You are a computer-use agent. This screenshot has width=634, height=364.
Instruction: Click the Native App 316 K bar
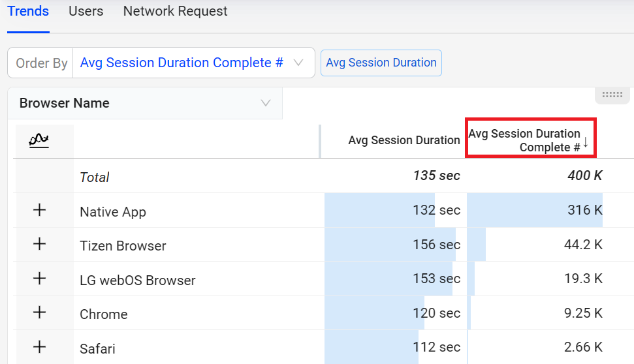(535, 210)
